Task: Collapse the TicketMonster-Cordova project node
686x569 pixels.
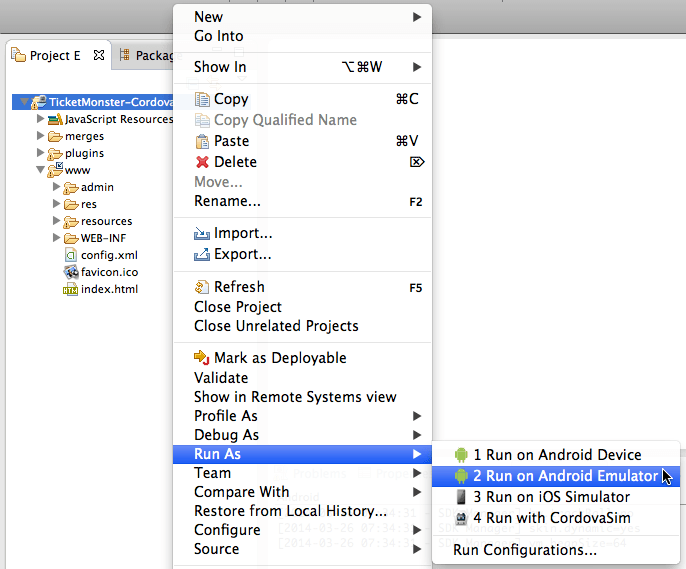Action: [24, 102]
